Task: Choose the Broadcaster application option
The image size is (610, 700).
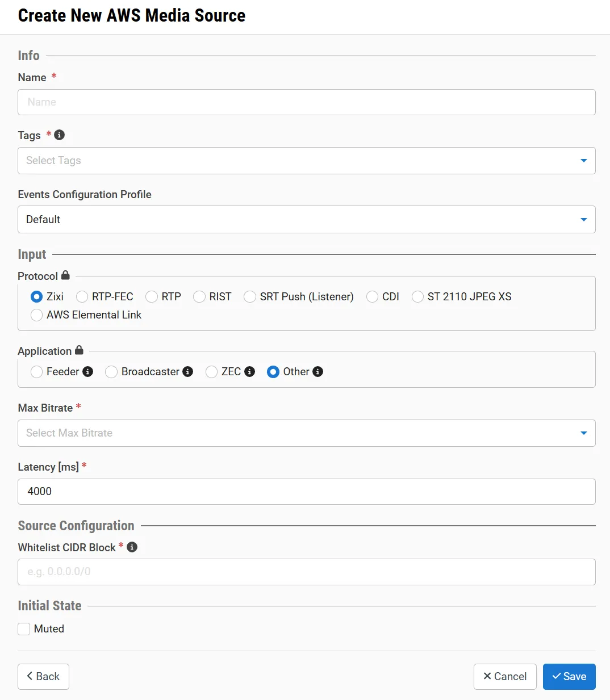Action: (x=112, y=372)
